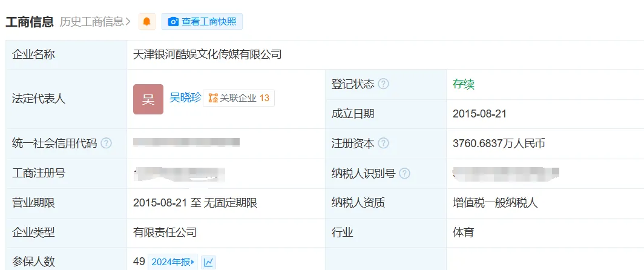Expand the 2024年报 dropdown
644x270 pixels.
pos(173,262)
